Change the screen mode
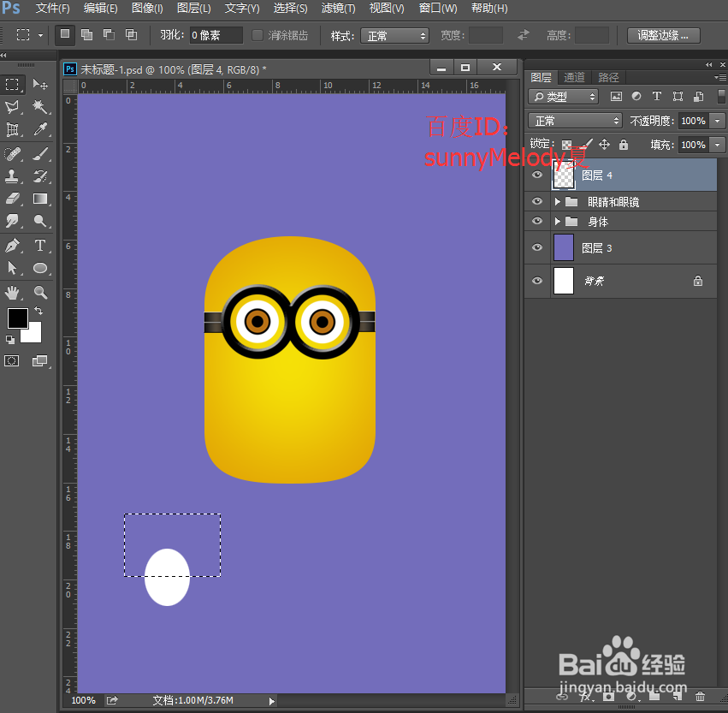 tap(40, 361)
